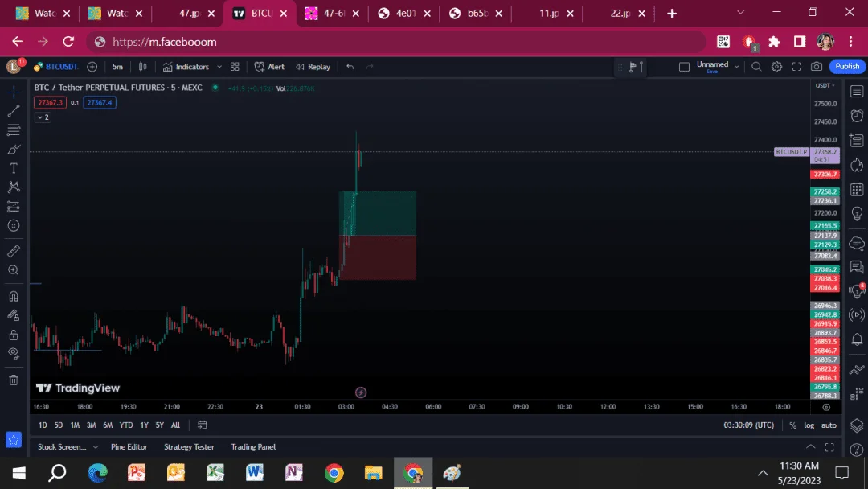Open the chart patterns tool
This screenshot has height=489, width=868.
click(14, 187)
